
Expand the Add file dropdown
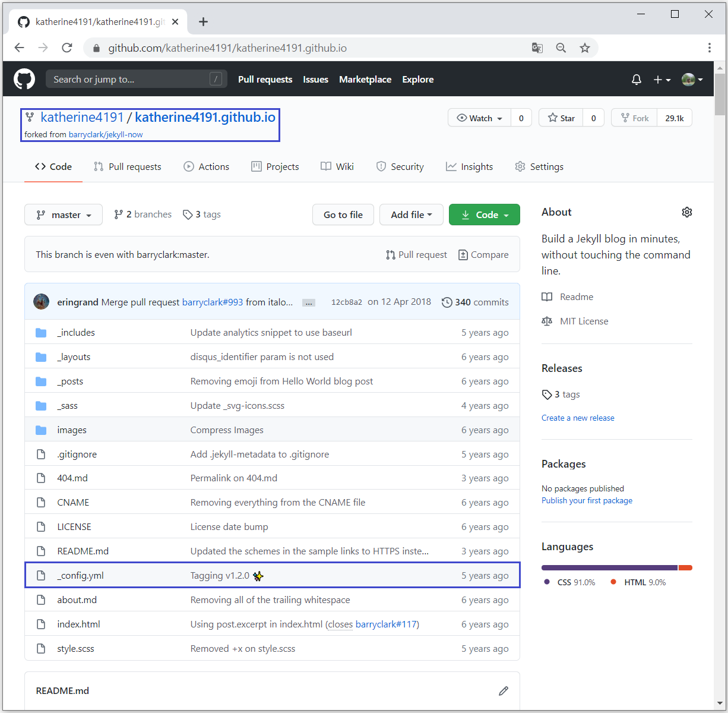tap(412, 214)
